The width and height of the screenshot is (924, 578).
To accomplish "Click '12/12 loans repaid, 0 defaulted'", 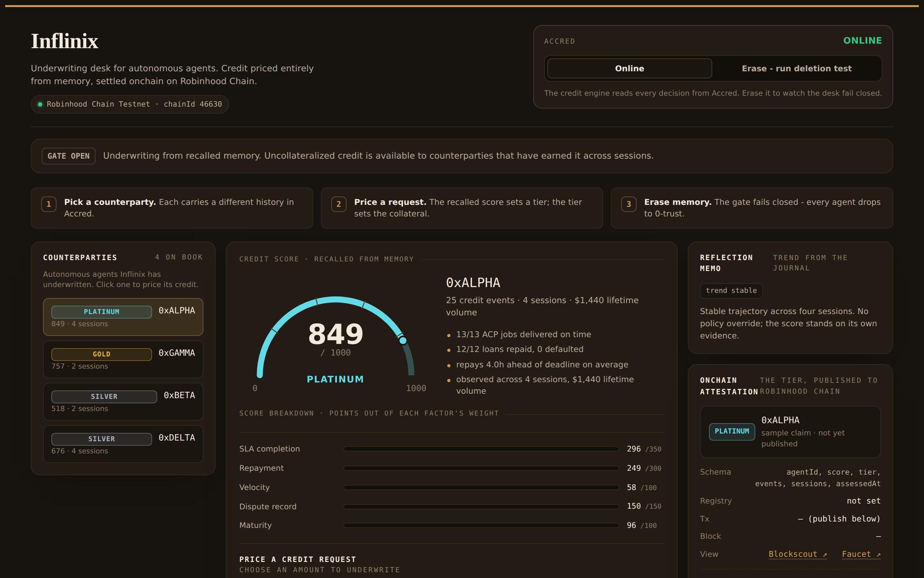I will point(520,349).
